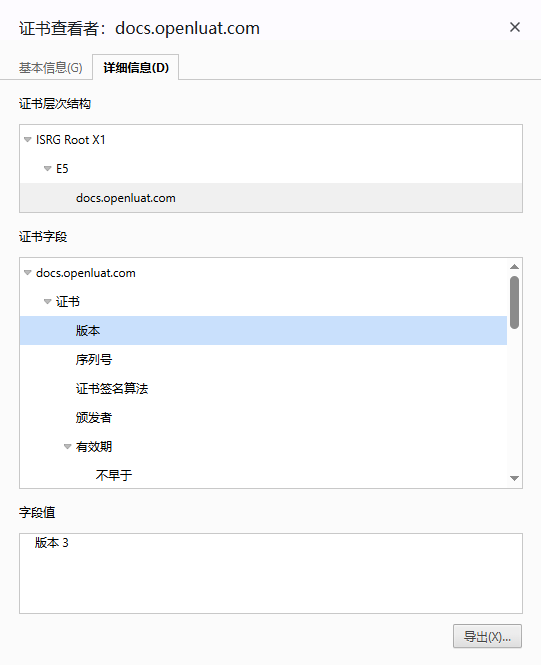The image size is (541, 665).
Task: Collapse the 证书 node in fields tree
Action: click(47, 302)
